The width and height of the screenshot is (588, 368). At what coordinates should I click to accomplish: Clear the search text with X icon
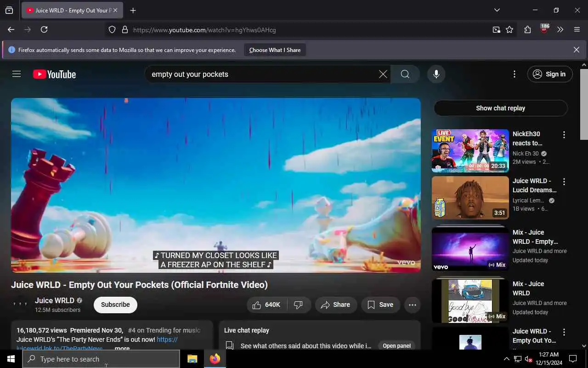click(x=383, y=74)
